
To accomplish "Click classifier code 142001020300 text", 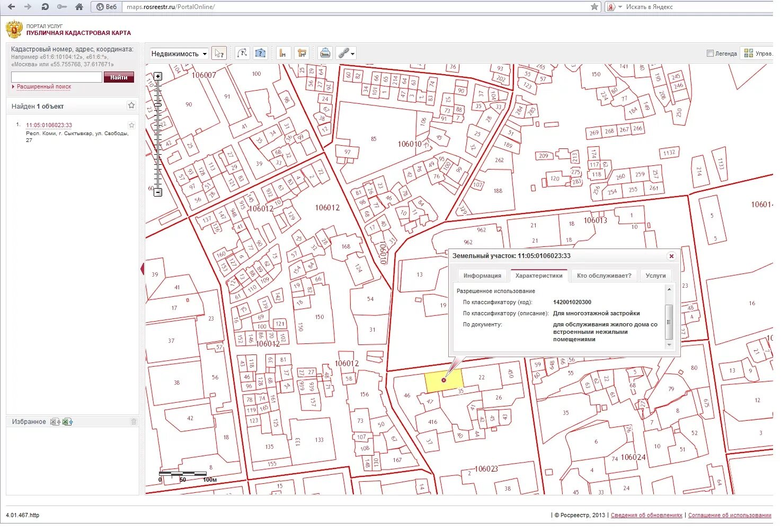I will point(572,303).
